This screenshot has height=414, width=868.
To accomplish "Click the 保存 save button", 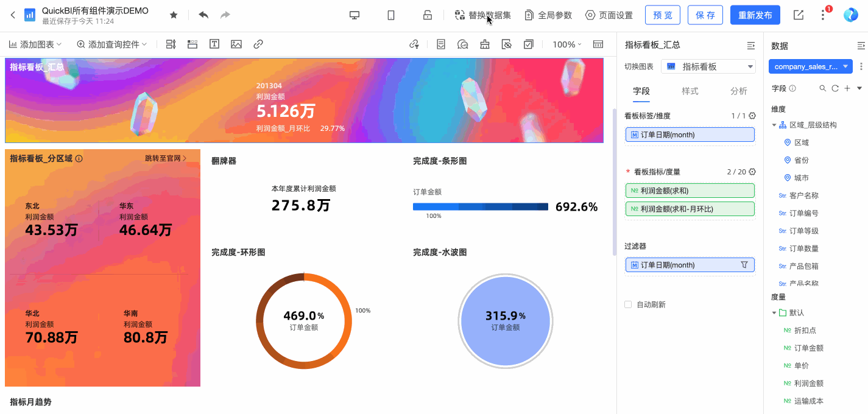I will point(705,15).
